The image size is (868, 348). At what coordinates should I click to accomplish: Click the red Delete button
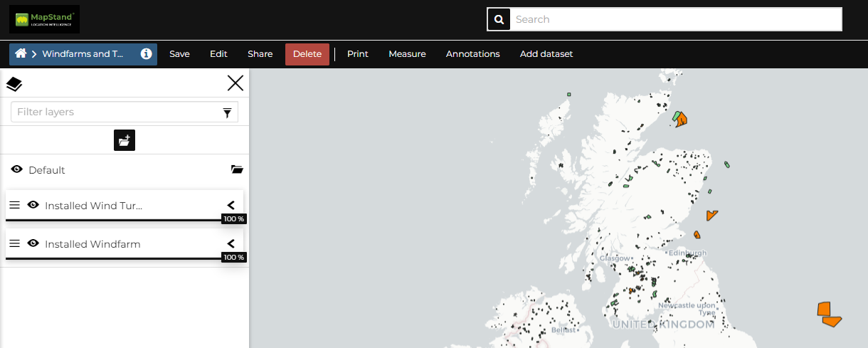click(x=307, y=54)
